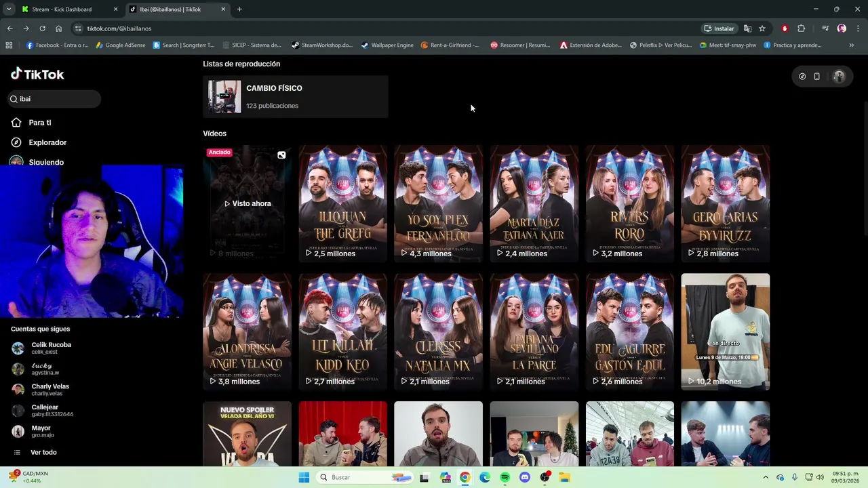Screen dimensions: 868x488
Task: Open followed account Callejear
Action: (43, 411)
